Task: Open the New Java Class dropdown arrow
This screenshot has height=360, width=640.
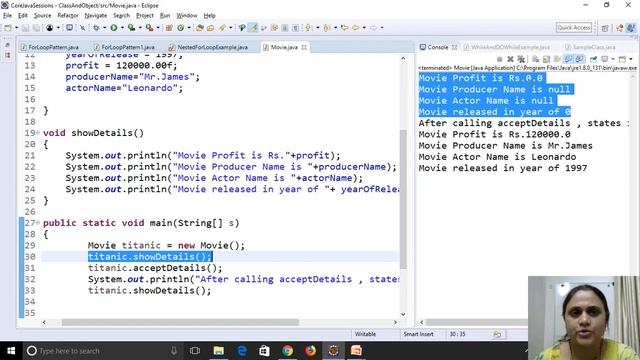Action: click(x=189, y=28)
